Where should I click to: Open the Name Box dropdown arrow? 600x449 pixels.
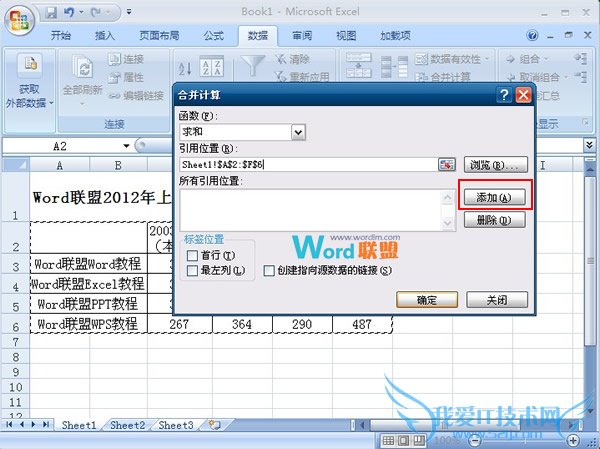pyautogui.click(x=126, y=146)
